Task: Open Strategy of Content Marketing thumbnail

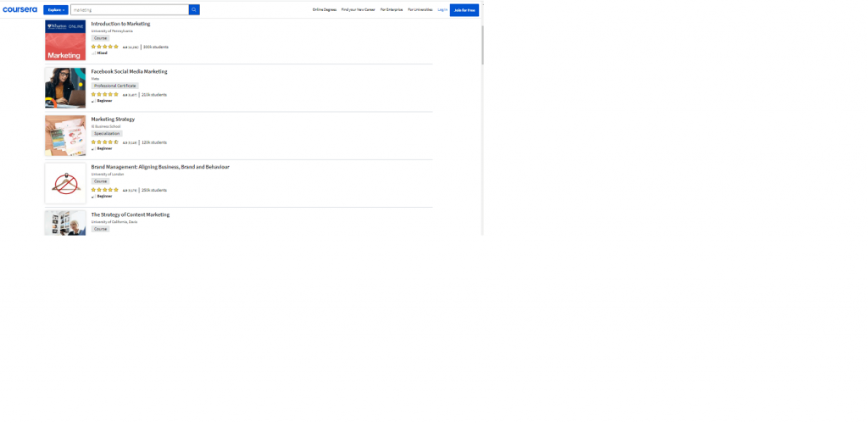Action: pyautogui.click(x=65, y=223)
